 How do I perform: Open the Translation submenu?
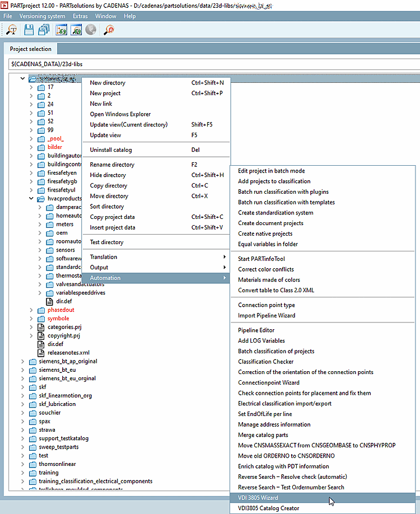tap(156, 257)
